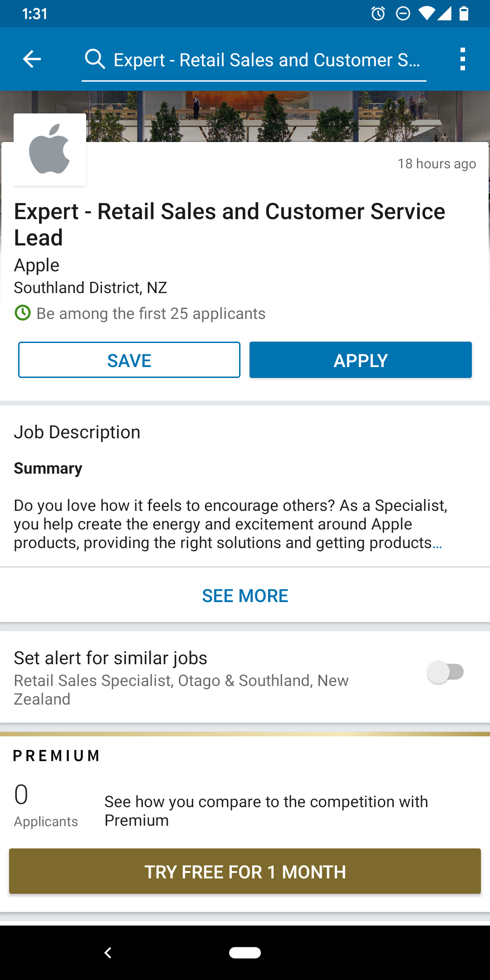This screenshot has height=980, width=490.
Task: Expand job description with SEE MORE
Action: tap(245, 595)
